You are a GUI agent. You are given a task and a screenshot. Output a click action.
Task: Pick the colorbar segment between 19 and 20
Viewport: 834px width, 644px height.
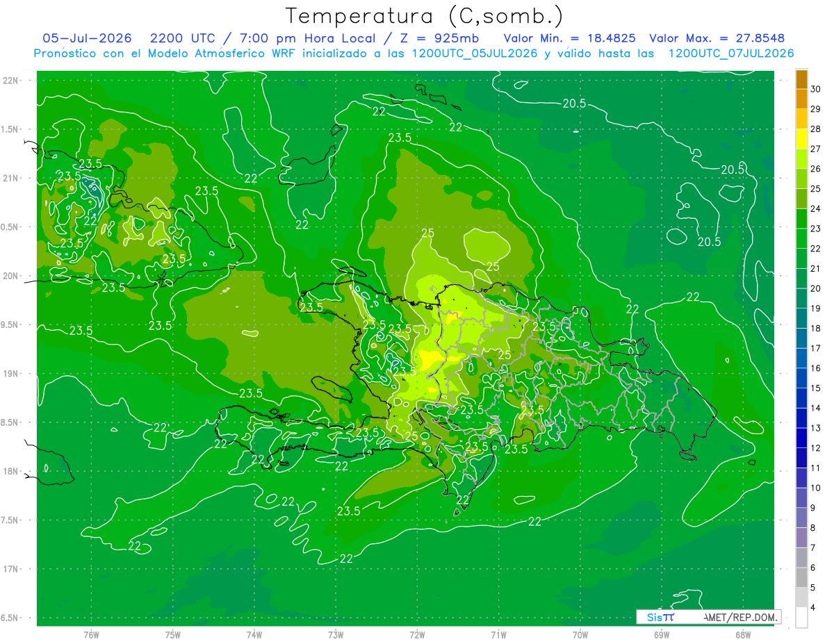click(801, 299)
